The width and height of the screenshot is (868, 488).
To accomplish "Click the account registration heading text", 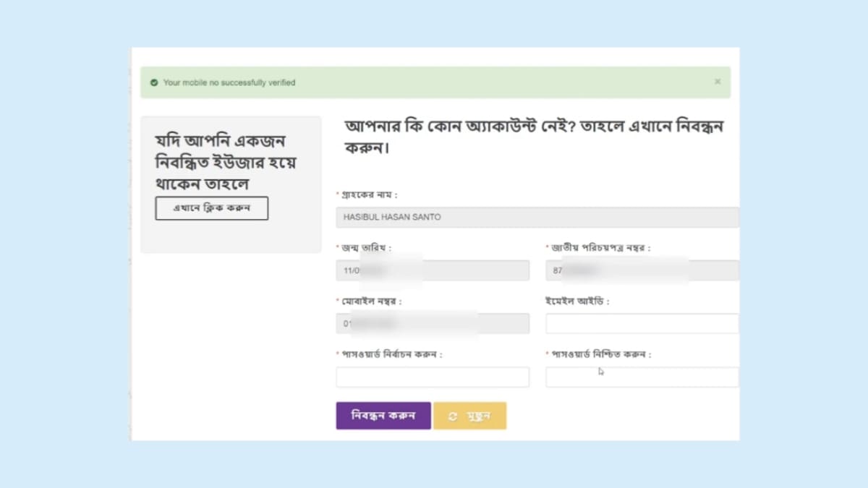I will point(534,134).
